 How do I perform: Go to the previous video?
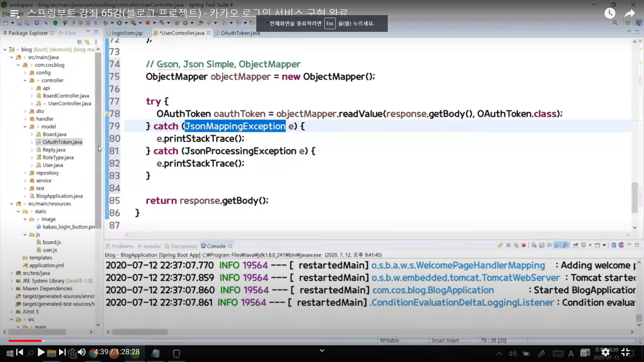pos(20,352)
